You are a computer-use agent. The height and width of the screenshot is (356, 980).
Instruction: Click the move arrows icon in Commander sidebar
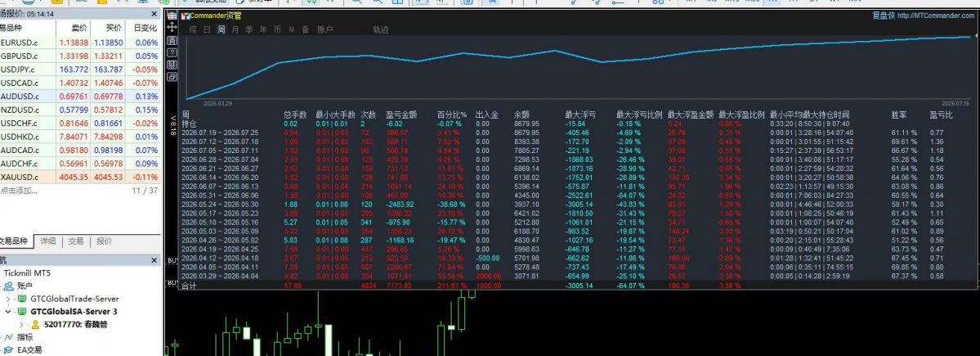tap(172, 28)
